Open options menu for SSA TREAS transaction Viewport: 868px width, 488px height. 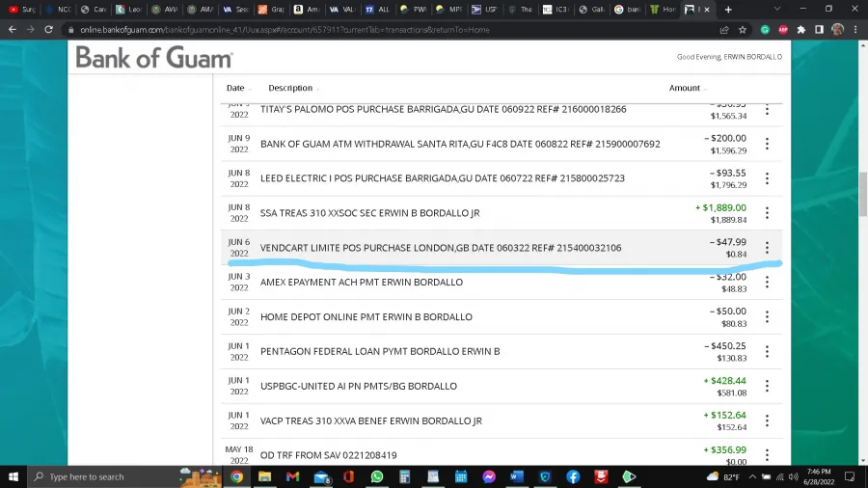(x=767, y=213)
